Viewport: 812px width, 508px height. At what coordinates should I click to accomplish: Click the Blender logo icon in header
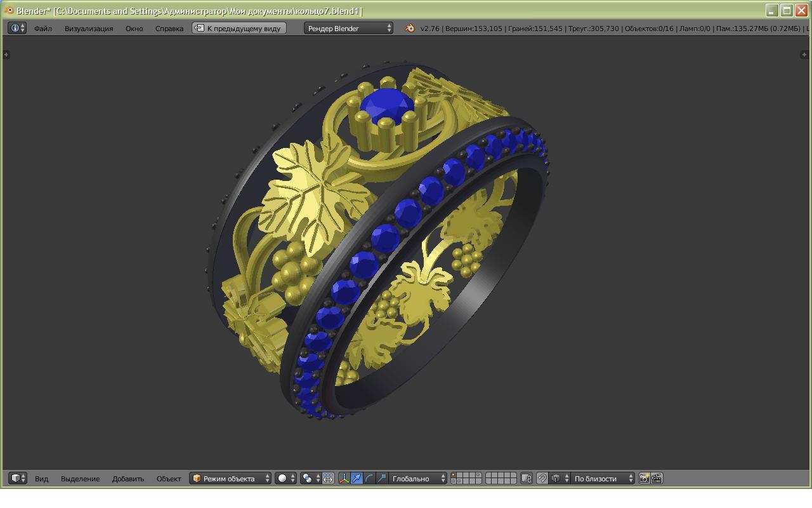pos(410,28)
